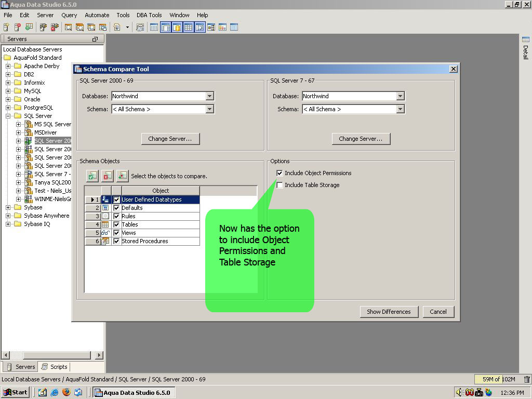Expand the Apache Derby folder node

click(8, 66)
